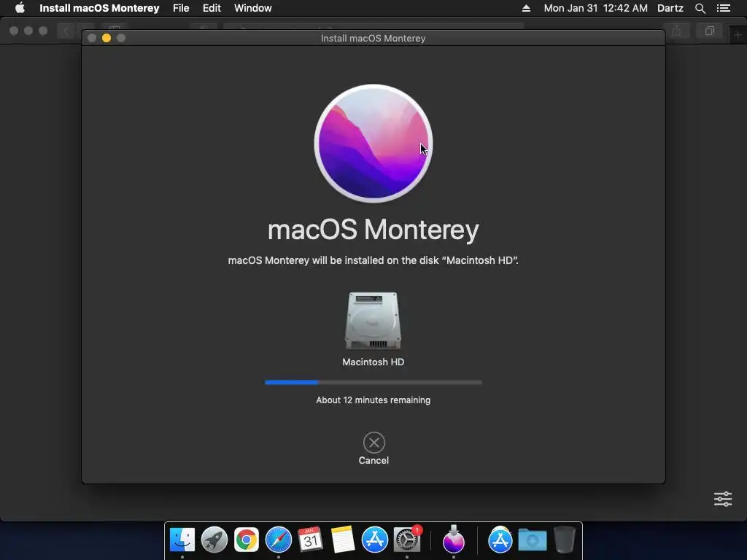The height and width of the screenshot is (560, 747).
Task: Open the Install macOS Monterey app menu
Action: coord(99,8)
